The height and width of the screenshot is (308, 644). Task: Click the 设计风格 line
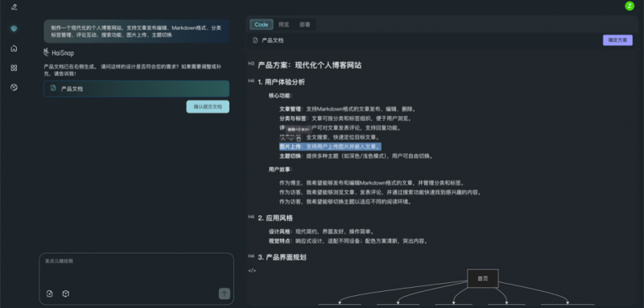(321, 231)
